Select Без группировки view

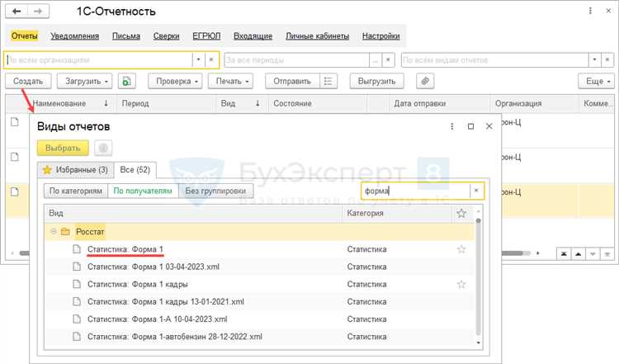coord(215,191)
